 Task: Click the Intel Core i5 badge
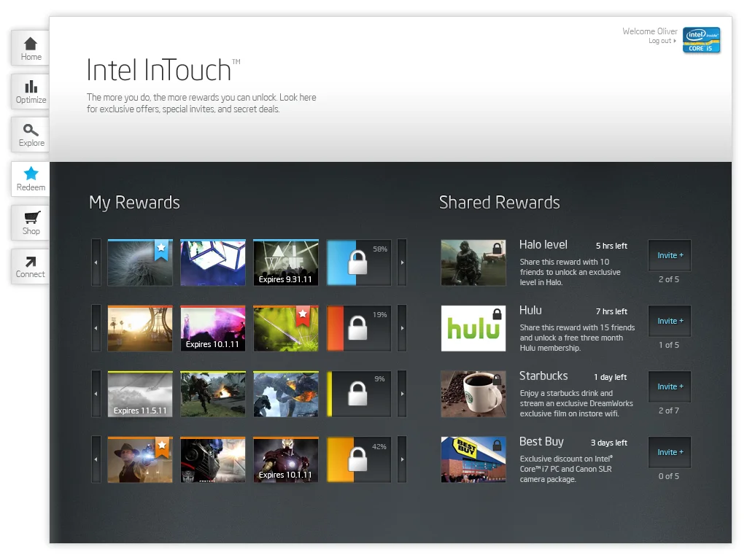pyautogui.click(x=701, y=40)
